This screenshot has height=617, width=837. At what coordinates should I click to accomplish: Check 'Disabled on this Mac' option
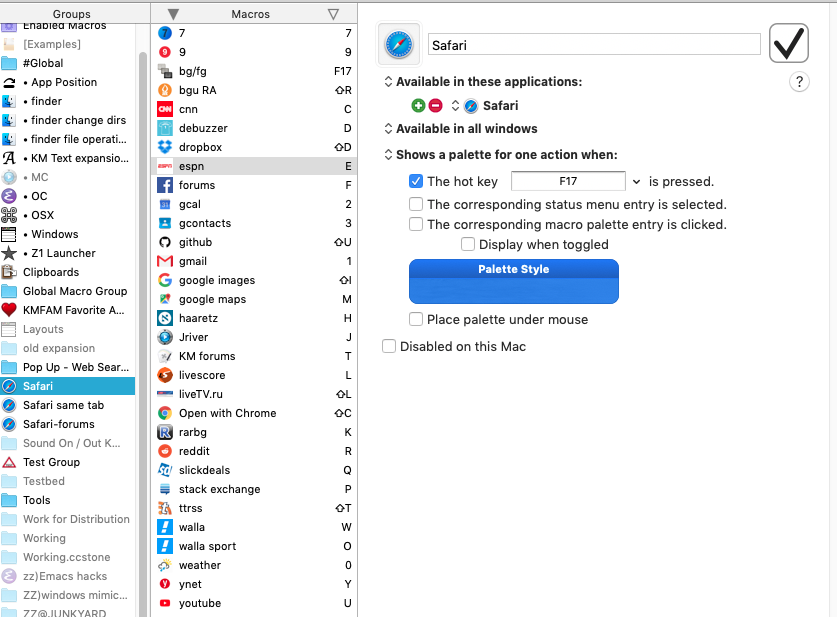[x=389, y=347]
